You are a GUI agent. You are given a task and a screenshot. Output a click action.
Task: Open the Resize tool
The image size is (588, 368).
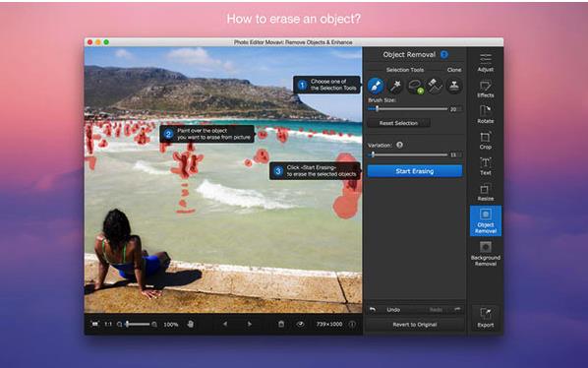click(486, 193)
